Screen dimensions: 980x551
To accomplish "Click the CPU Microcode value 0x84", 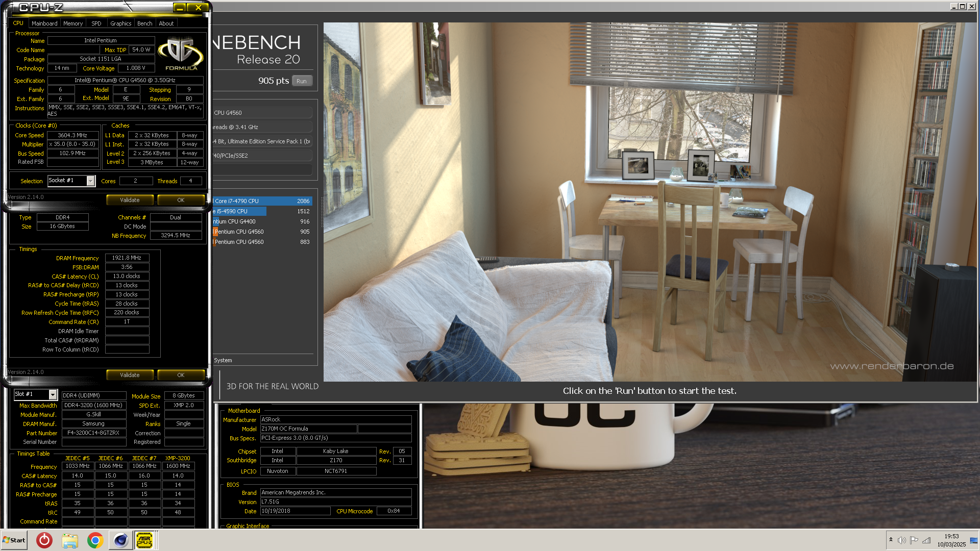I will [394, 511].
